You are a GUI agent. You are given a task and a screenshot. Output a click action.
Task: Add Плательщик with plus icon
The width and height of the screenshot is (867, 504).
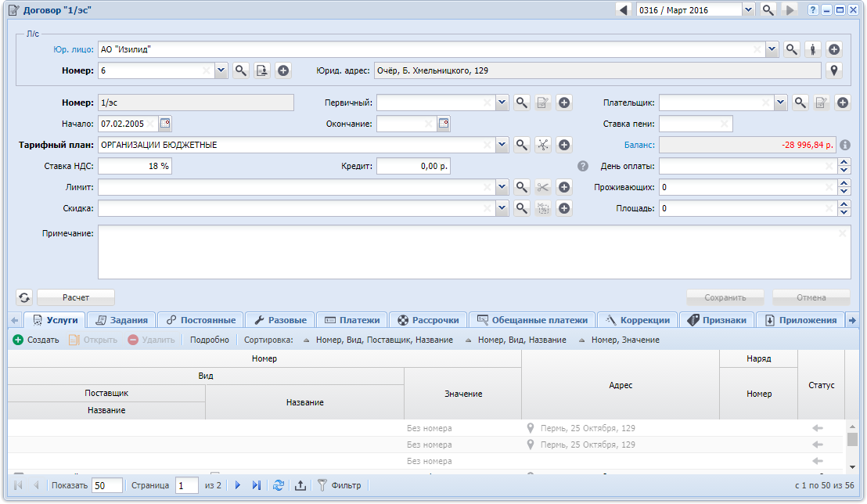842,103
